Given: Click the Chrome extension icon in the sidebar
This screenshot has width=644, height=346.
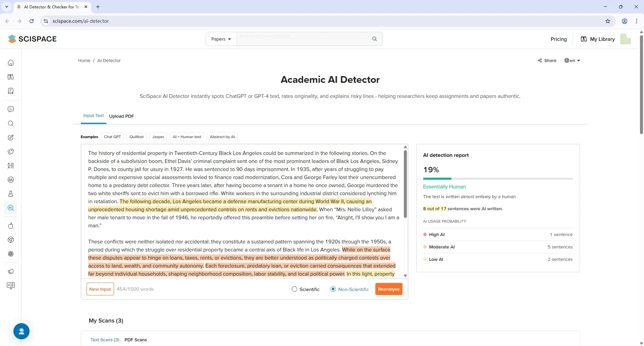Looking at the screenshot, I should [x=11, y=240].
